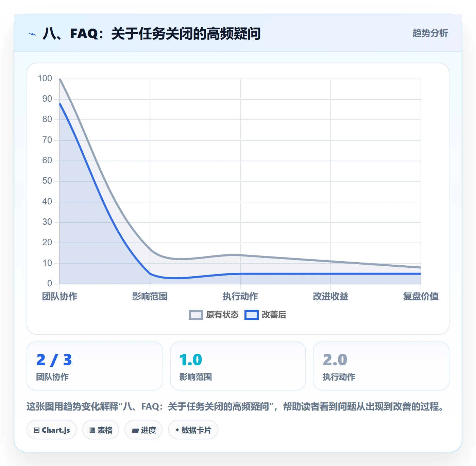Click the description paragraph starting 这张图用趋势变化
476x466 pixels.
click(236, 406)
